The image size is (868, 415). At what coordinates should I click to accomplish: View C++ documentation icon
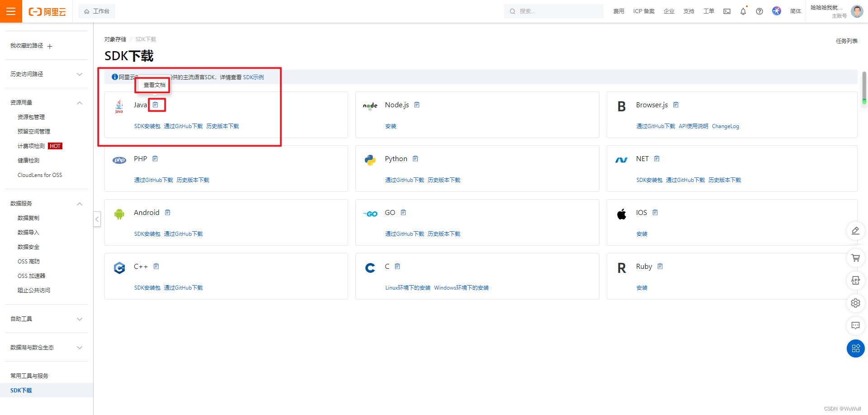pos(156,267)
